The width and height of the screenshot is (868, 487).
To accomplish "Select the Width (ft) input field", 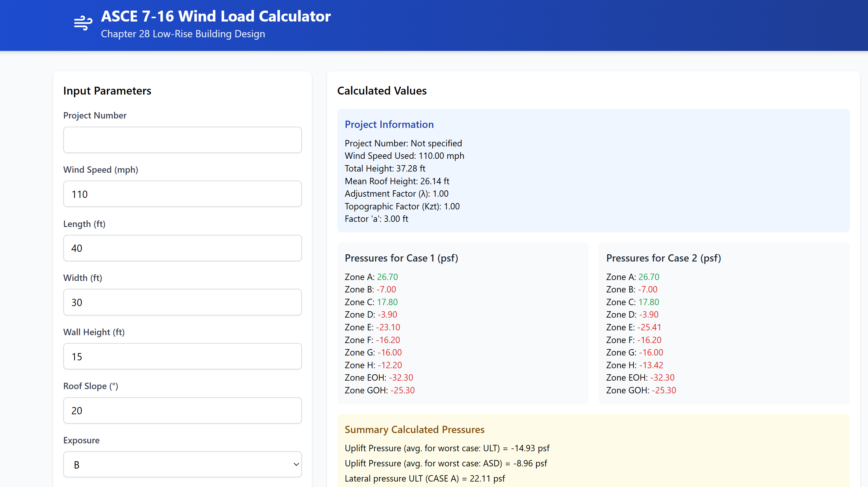I will [x=182, y=302].
